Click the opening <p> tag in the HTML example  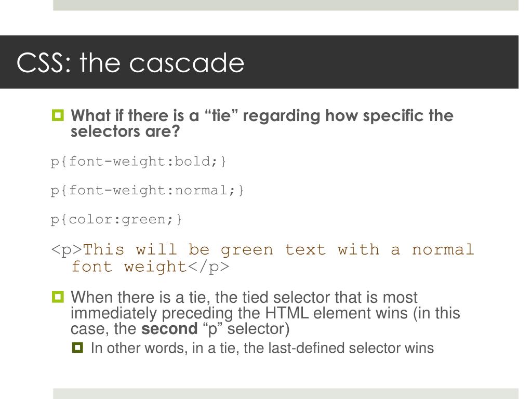point(67,250)
